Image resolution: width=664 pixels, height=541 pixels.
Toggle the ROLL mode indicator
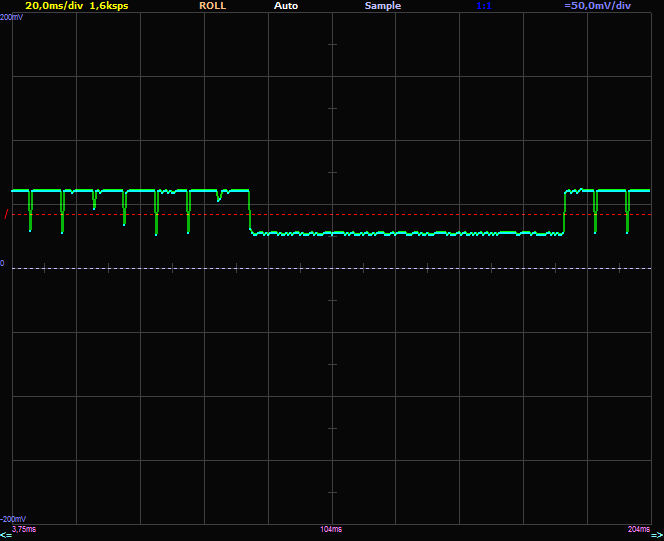click(212, 6)
